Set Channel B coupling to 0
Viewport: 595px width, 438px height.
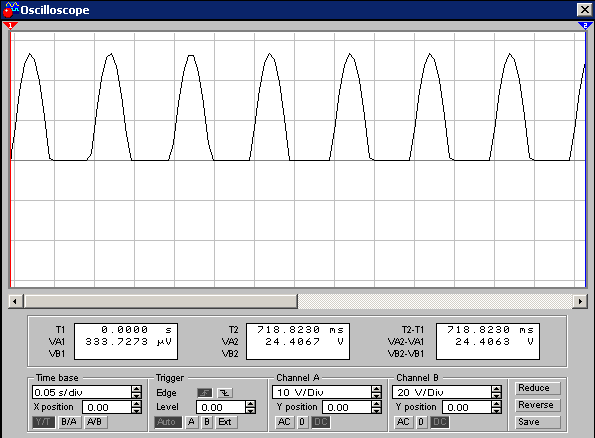pyautogui.click(x=421, y=422)
